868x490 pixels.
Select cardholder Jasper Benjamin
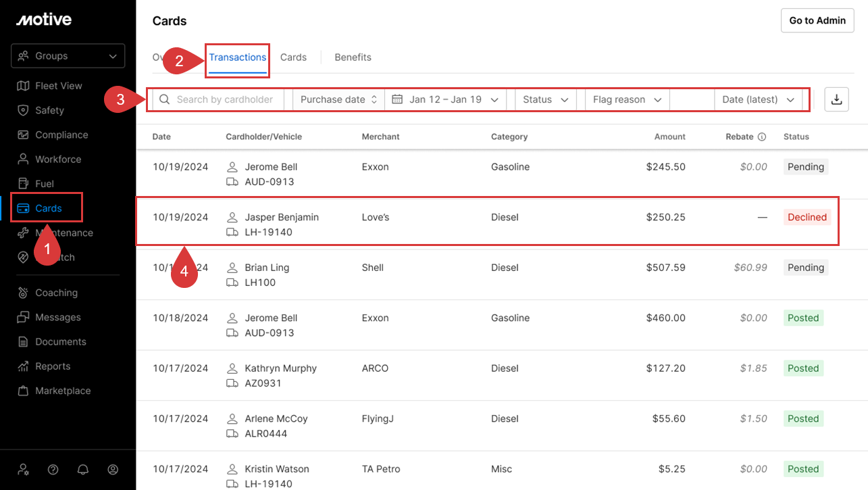282,217
